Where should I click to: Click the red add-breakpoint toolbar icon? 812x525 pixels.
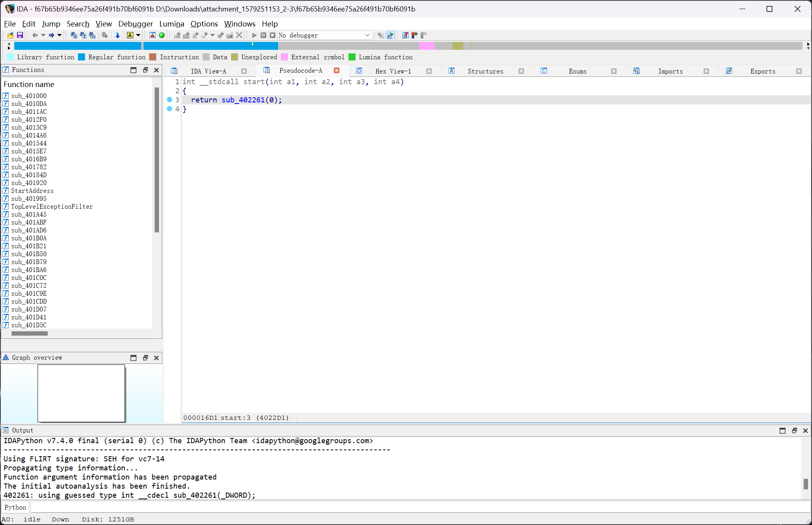(x=414, y=35)
